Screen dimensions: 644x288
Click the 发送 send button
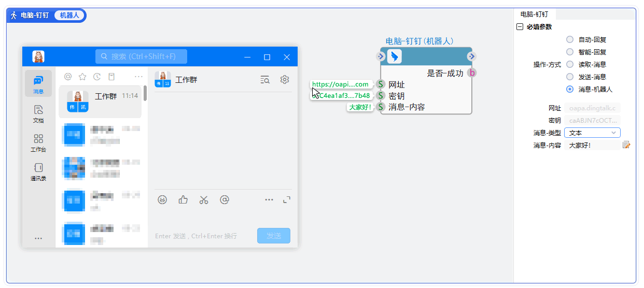pos(273,236)
